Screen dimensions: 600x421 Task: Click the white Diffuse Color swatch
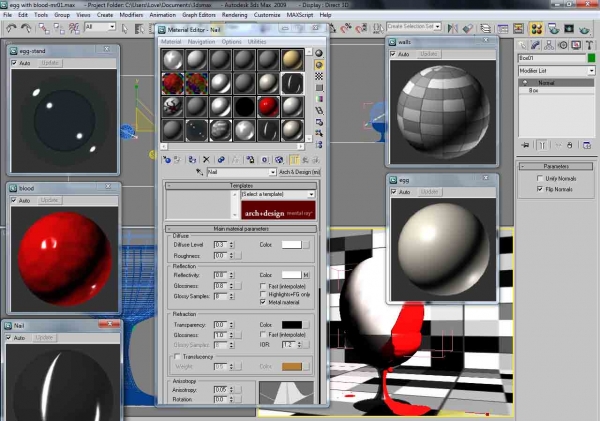point(292,245)
